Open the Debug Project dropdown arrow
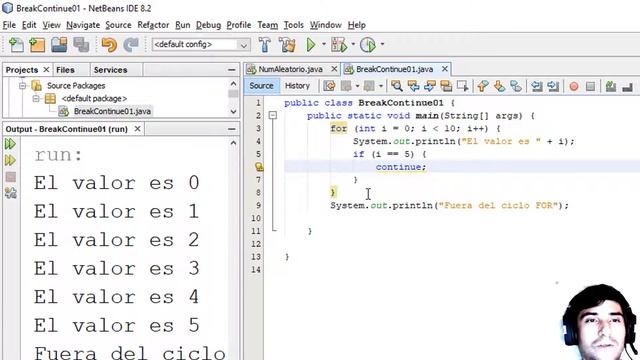 click(353, 44)
